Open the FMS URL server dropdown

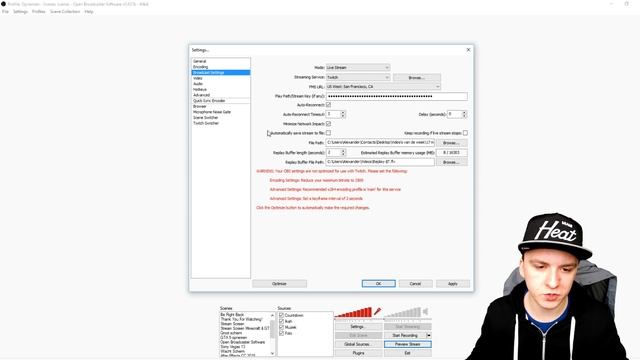click(x=383, y=87)
